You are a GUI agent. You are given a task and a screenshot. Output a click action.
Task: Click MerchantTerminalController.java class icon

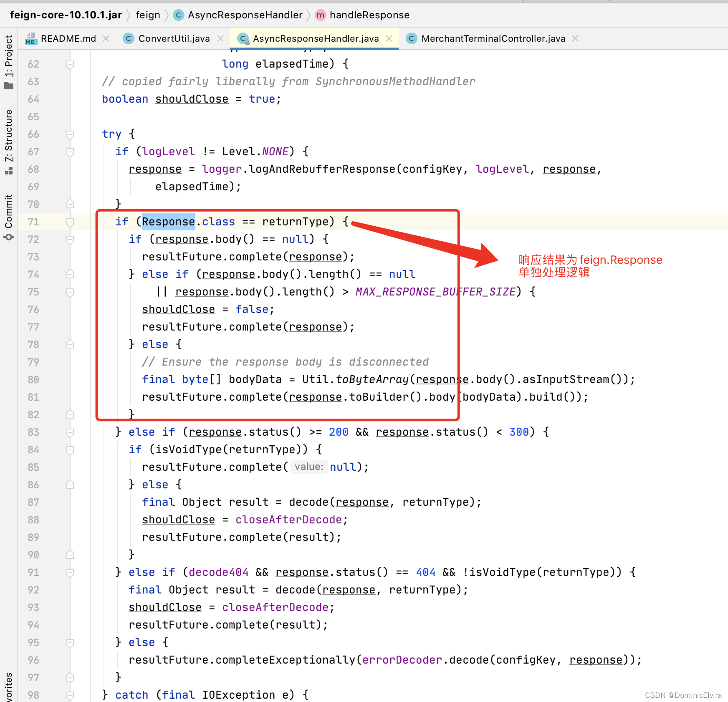click(412, 38)
